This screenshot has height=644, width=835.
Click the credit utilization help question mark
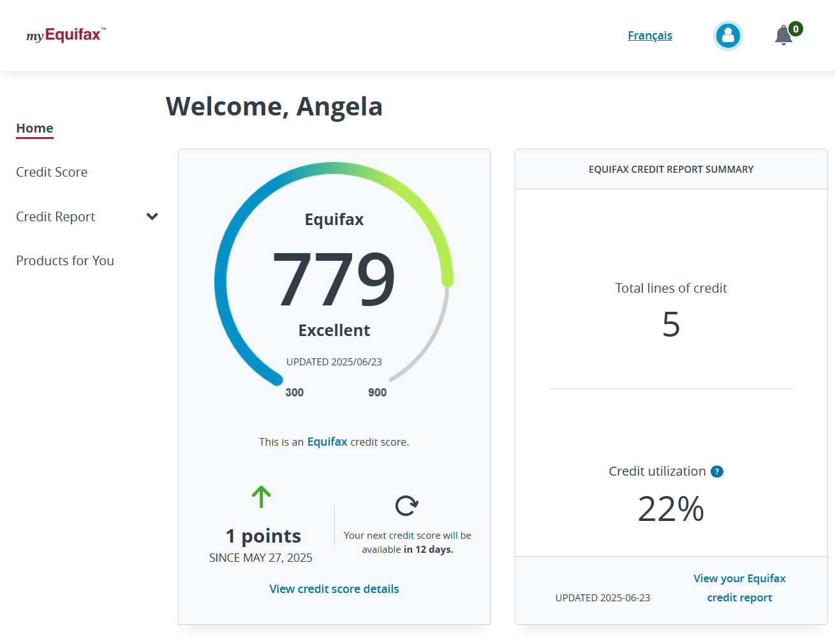(x=717, y=472)
